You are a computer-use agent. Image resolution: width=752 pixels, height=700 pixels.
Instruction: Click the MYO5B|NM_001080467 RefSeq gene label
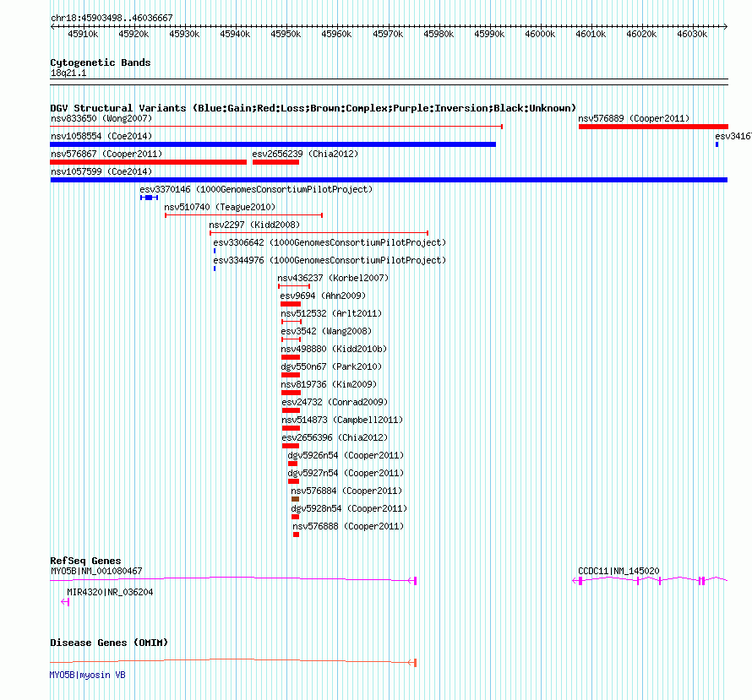(96, 571)
